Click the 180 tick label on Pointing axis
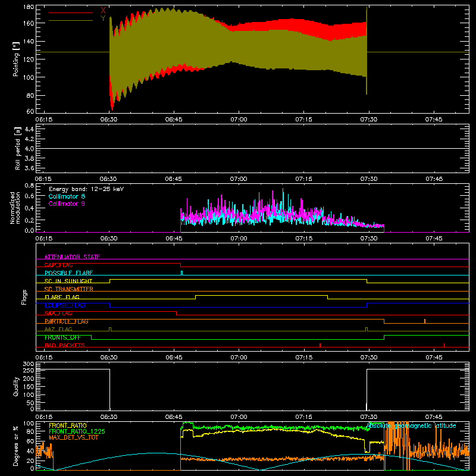The height and width of the screenshot is (476, 476). (29, 7)
